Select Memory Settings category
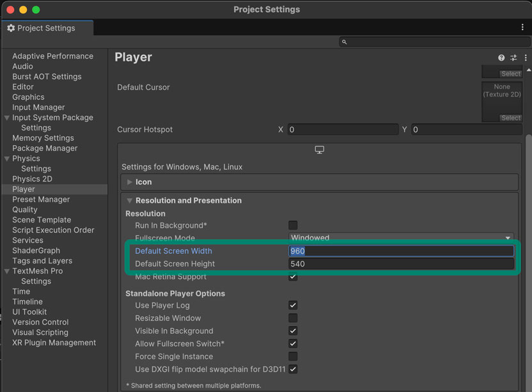The image size is (532, 392). coord(43,137)
